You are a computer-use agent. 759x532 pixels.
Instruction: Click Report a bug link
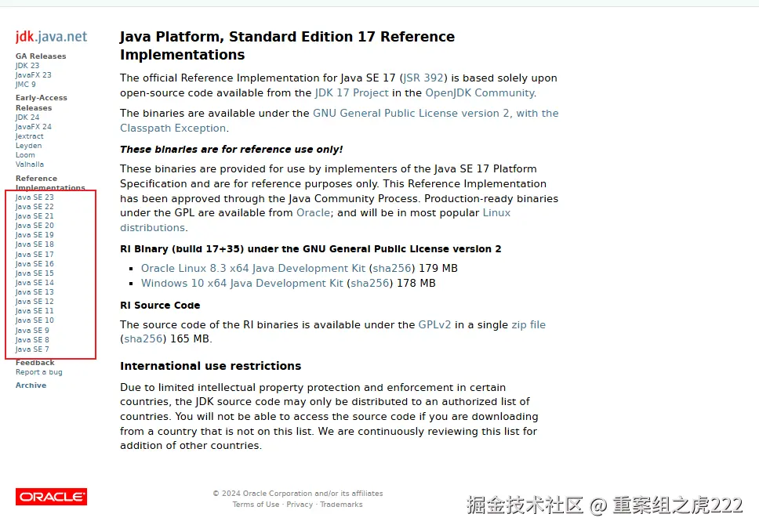click(38, 372)
